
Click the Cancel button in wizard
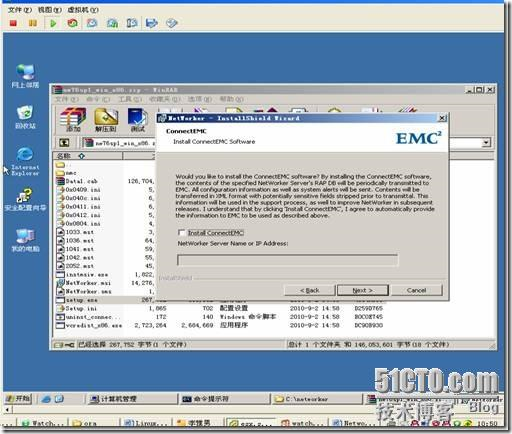tap(417, 290)
